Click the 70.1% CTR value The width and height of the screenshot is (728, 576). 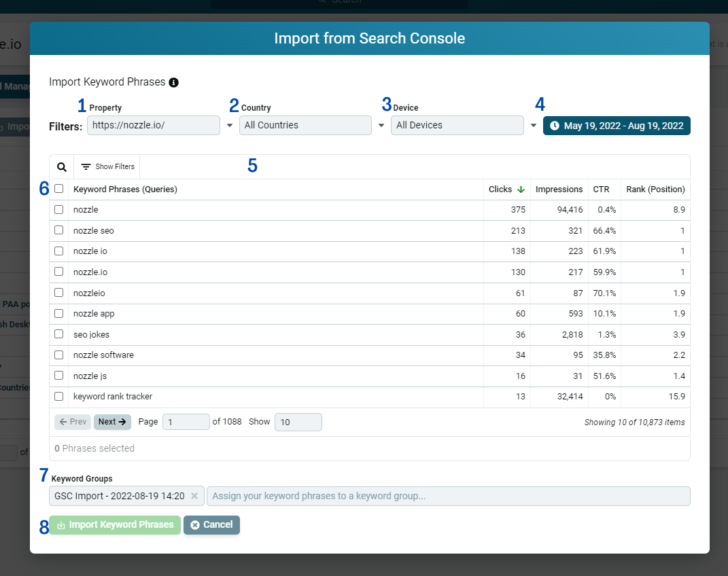point(604,293)
